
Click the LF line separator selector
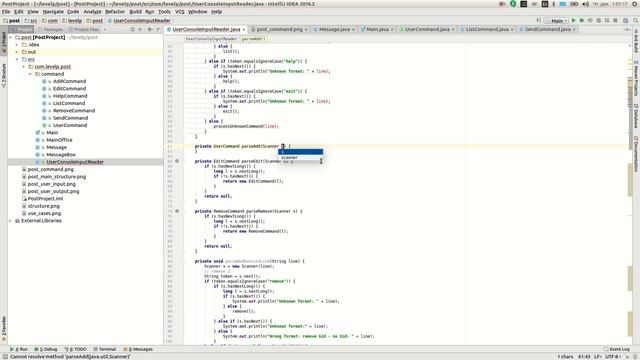(x=597, y=357)
